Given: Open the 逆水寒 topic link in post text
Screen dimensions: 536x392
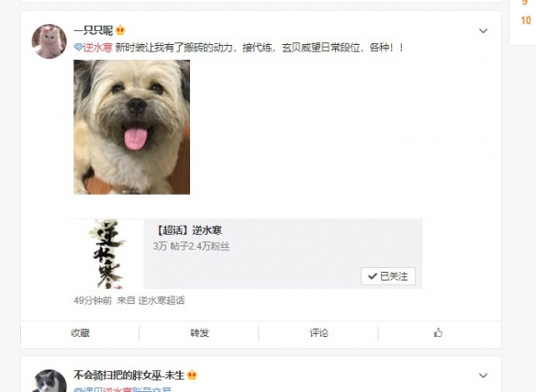Looking at the screenshot, I should (x=98, y=48).
